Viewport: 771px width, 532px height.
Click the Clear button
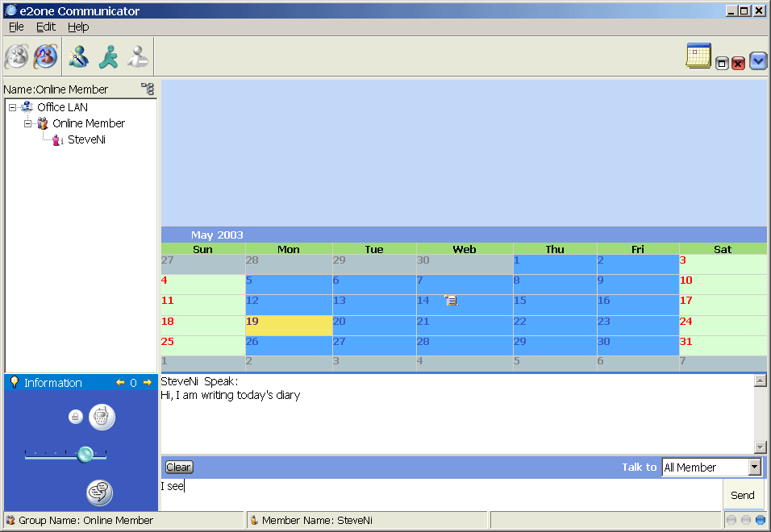coord(178,468)
